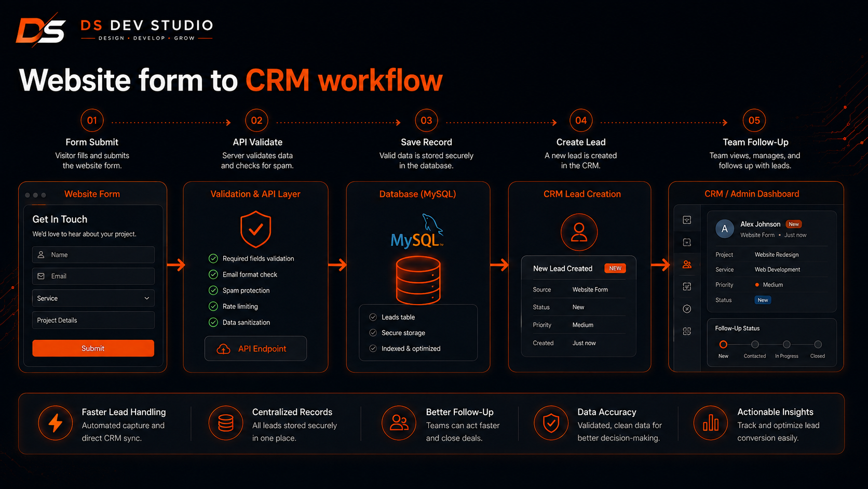Click the Get In Touch heading

60,219
